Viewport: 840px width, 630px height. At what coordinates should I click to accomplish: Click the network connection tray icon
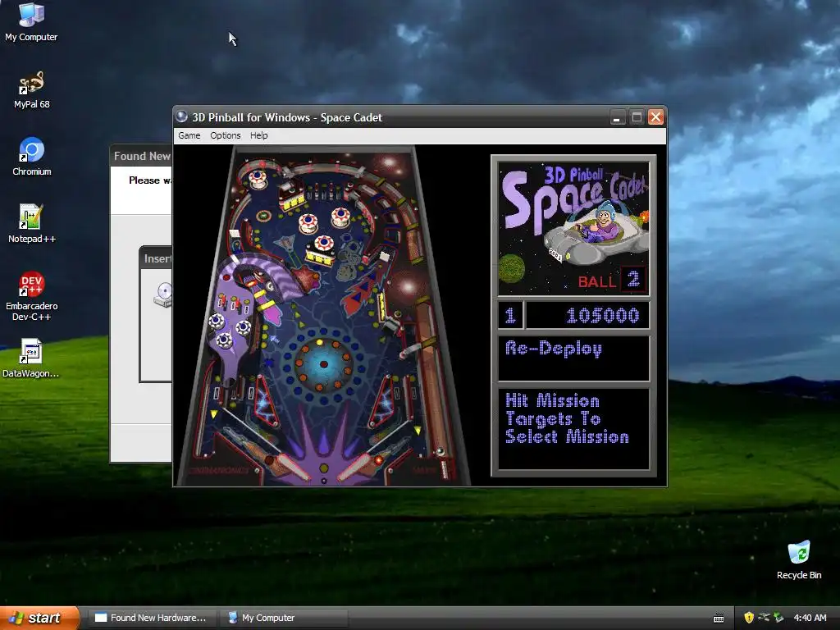point(764,618)
